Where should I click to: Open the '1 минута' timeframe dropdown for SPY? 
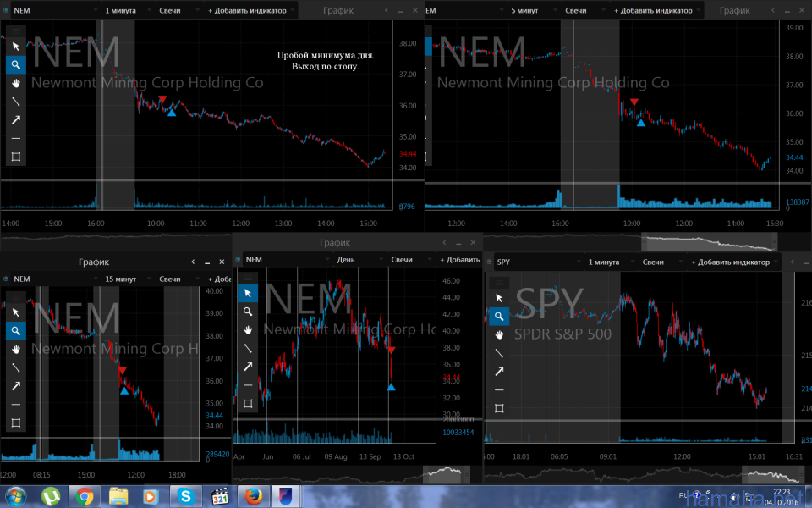pyautogui.click(x=610, y=262)
